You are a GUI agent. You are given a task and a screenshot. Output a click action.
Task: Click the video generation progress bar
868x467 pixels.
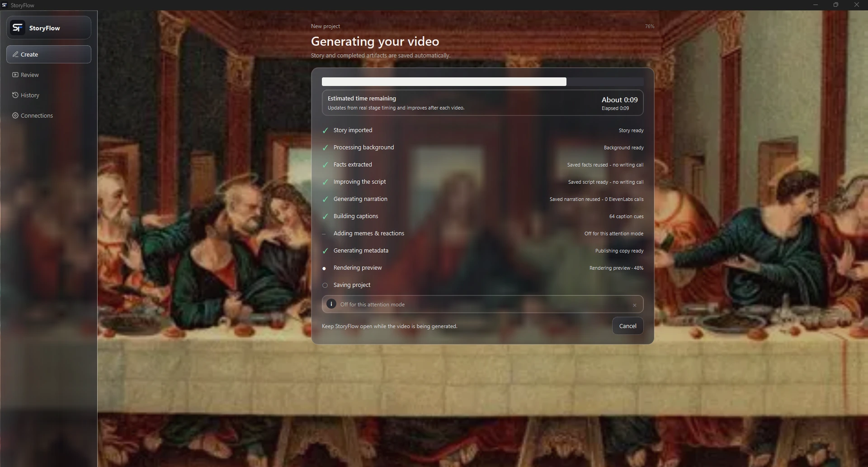(x=482, y=81)
